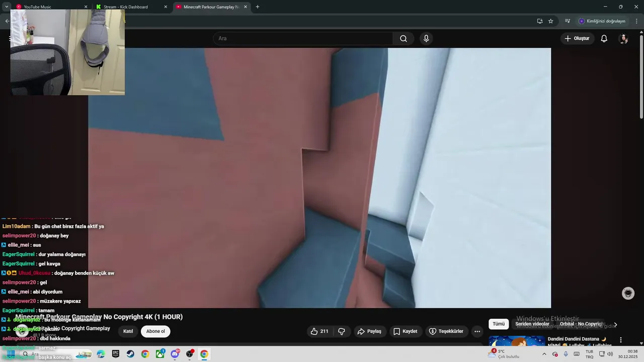The image size is (644, 362).
Task: Share the video via Paylaş
Action: (x=369, y=331)
